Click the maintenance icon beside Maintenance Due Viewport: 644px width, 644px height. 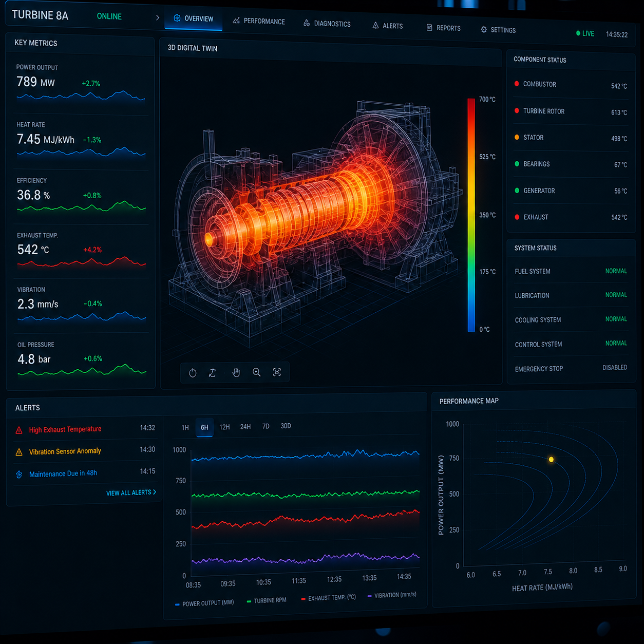coord(19,475)
